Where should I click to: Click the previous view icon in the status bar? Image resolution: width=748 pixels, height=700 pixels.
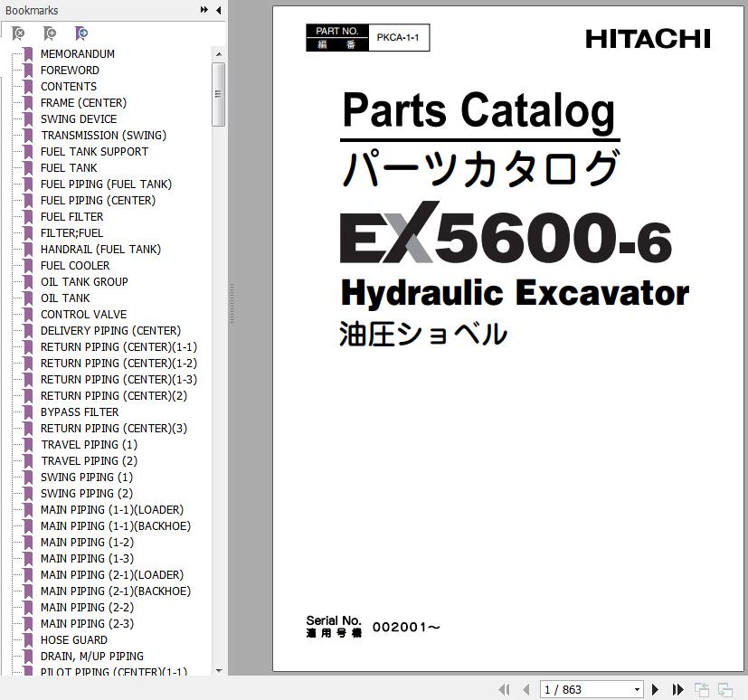tap(702, 689)
